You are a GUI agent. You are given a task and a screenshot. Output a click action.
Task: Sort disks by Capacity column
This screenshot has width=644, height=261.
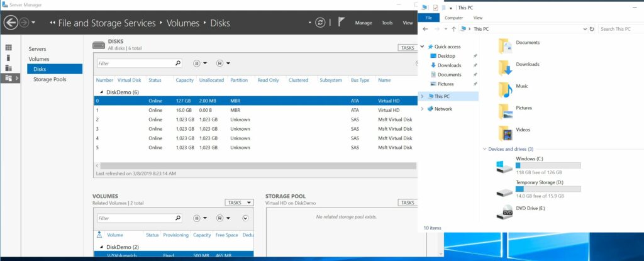[184, 80]
